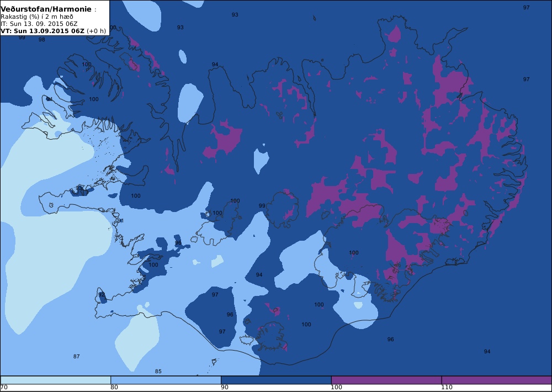Screen dimensions: 552x392
Task: Click the legend scale label "110"
Action: pos(447,388)
